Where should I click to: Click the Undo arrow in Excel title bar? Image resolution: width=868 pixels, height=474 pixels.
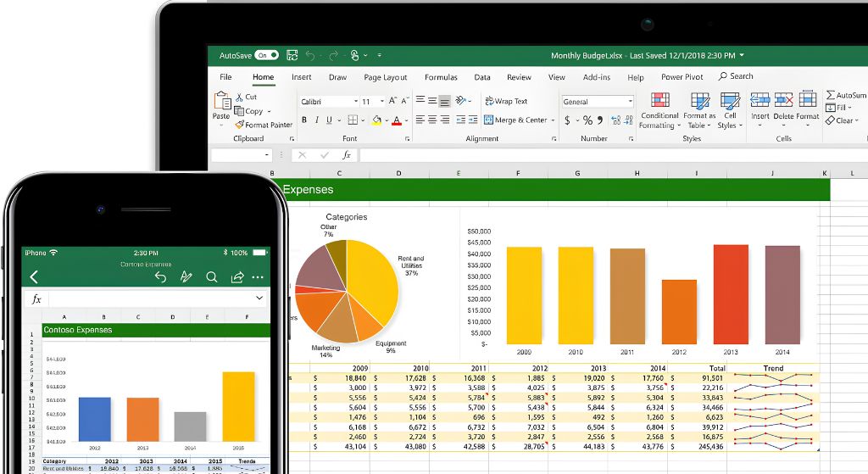[x=310, y=55]
